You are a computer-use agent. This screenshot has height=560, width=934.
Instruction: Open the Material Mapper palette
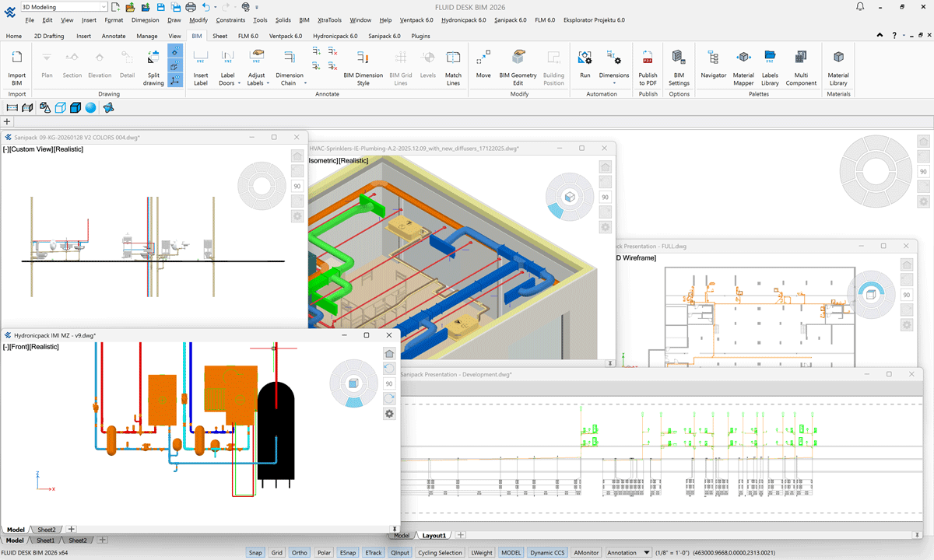pos(743,68)
